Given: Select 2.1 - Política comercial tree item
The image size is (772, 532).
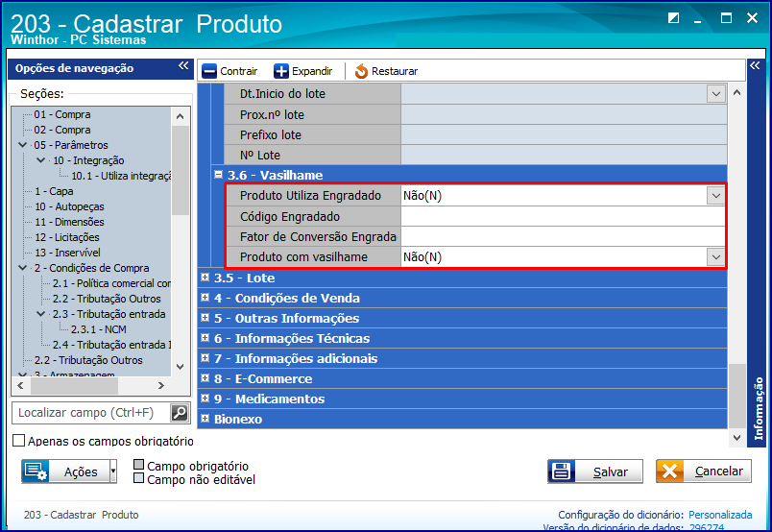Looking at the screenshot, I should 111,283.
